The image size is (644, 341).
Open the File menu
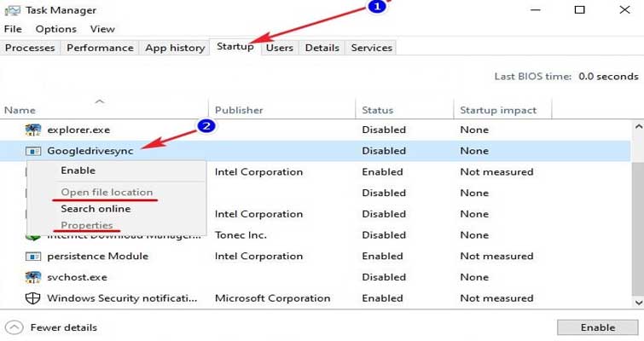pyautogui.click(x=13, y=29)
